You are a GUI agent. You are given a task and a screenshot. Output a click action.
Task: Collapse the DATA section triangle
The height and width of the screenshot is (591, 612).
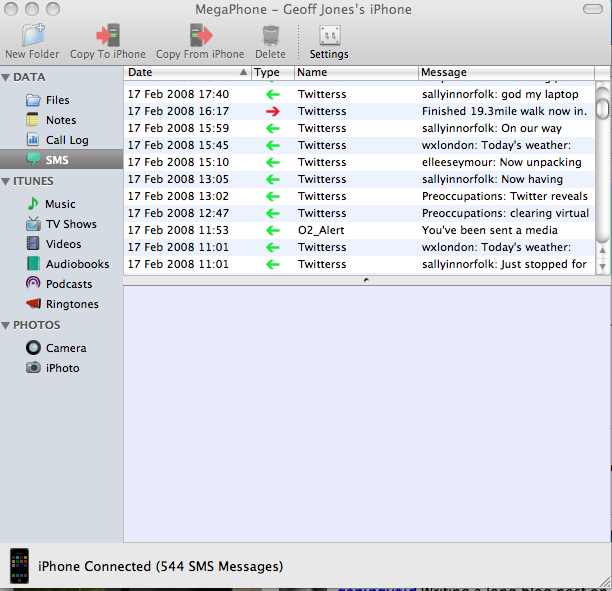(x=5, y=77)
